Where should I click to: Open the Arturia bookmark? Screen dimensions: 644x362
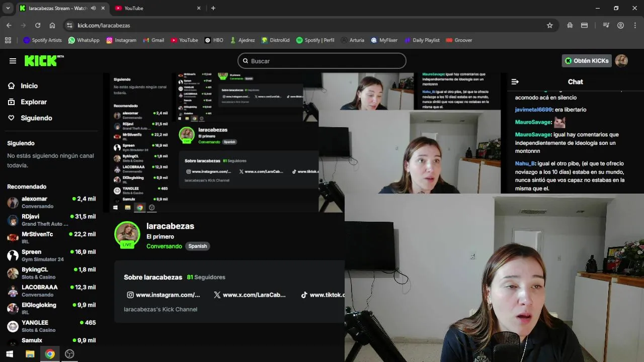pos(352,40)
